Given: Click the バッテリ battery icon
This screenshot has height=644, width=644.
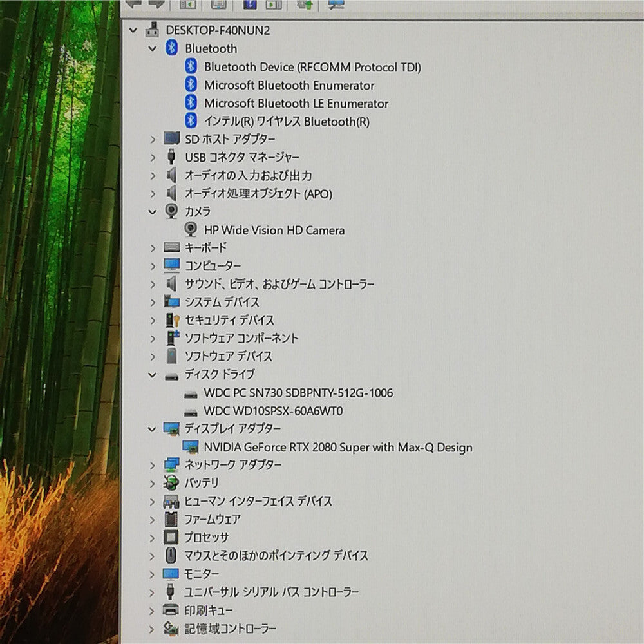Looking at the screenshot, I should [171, 482].
